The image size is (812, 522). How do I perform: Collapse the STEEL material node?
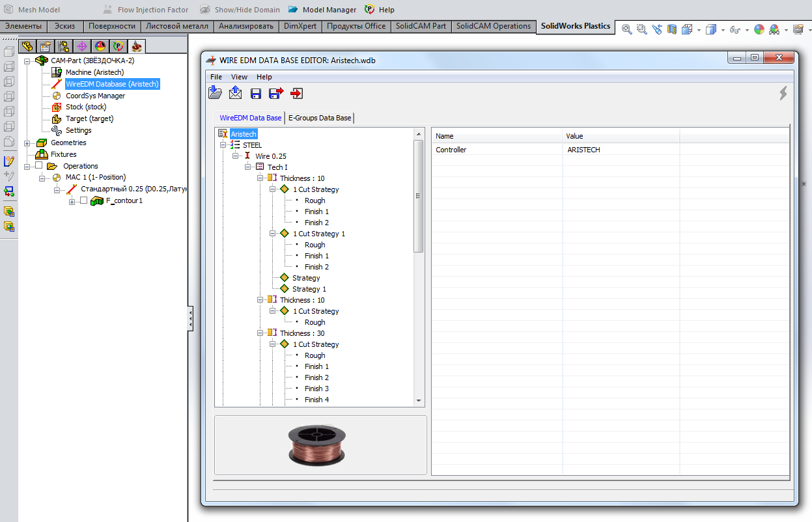[223, 145]
